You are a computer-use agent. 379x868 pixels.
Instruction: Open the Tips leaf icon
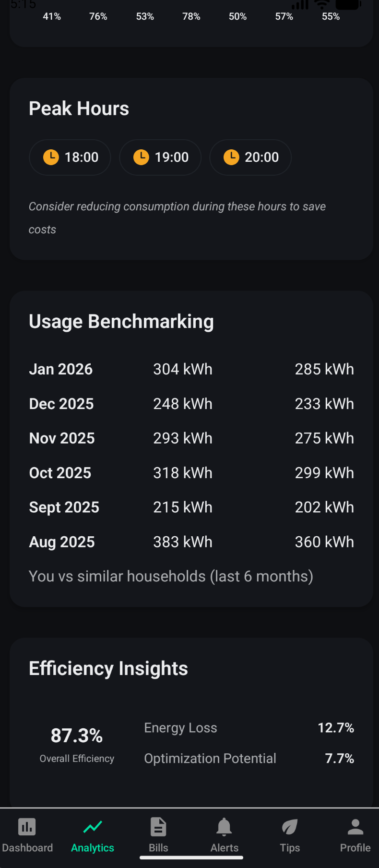[290, 827]
